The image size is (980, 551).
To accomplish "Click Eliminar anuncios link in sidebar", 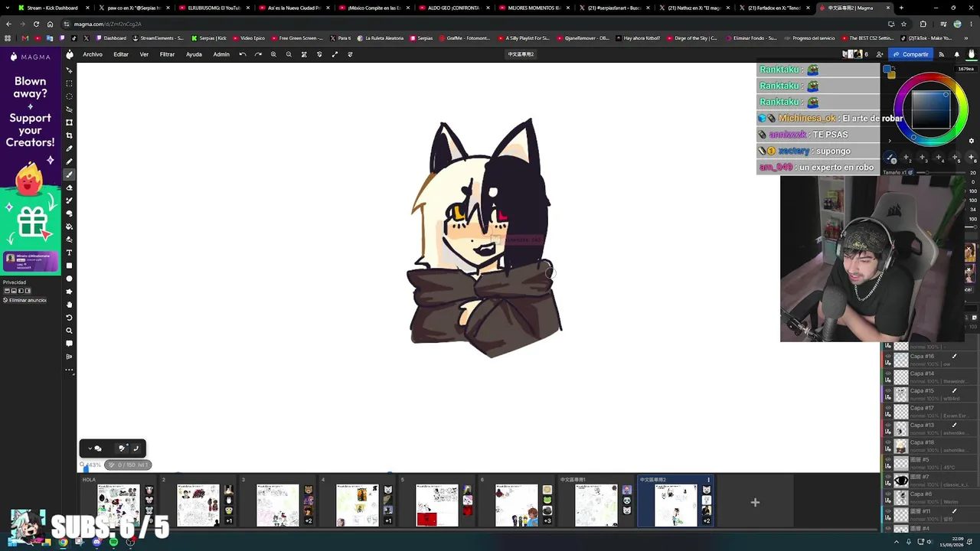I will pos(24,300).
